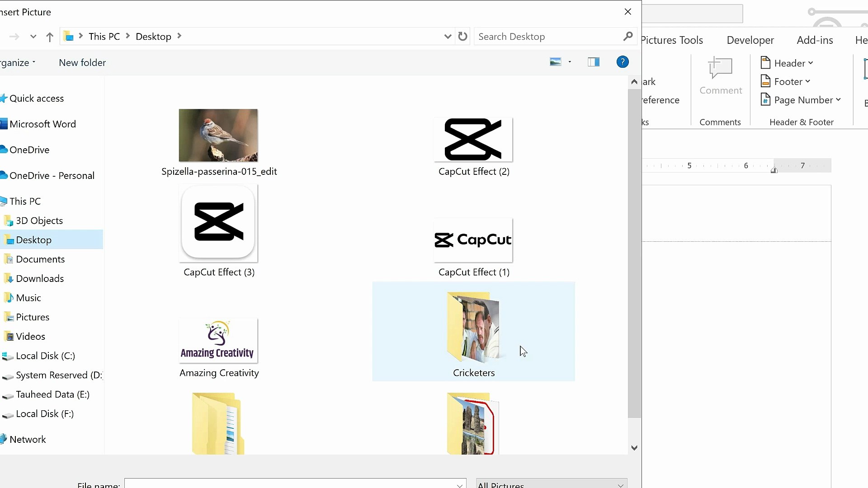Open the view options dropdown arrow
This screenshot has width=868, height=488.
pyautogui.click(x=570, y=62)
